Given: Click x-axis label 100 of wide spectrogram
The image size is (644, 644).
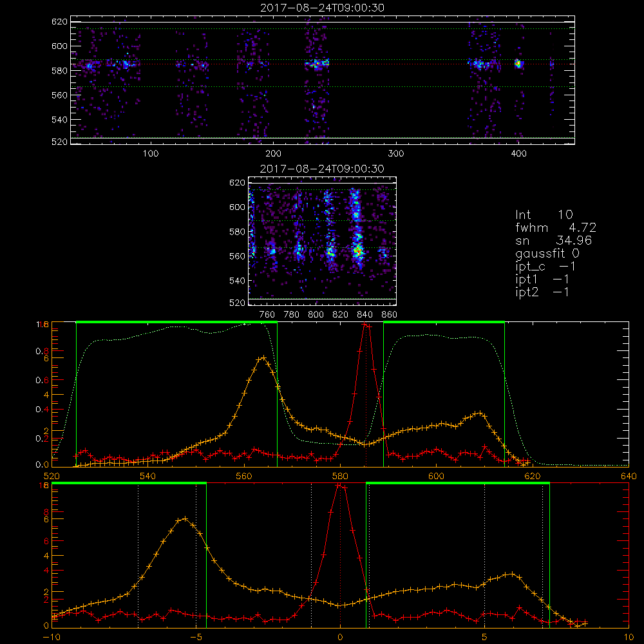Looking at the screenshot, I should coord(151,154).
